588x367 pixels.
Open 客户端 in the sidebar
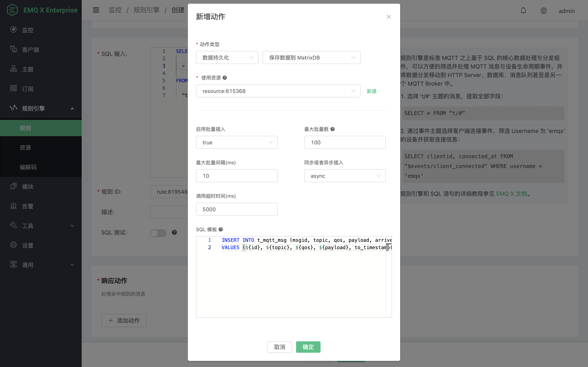[x=31, y=50]
